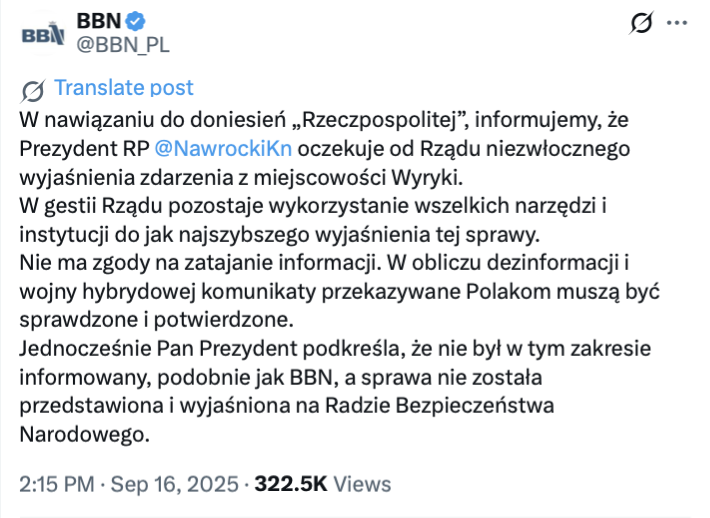Click the sentence starting W gestii Rządu
Image resolution: width=710 pixels, height=518 pixels.
312,220
